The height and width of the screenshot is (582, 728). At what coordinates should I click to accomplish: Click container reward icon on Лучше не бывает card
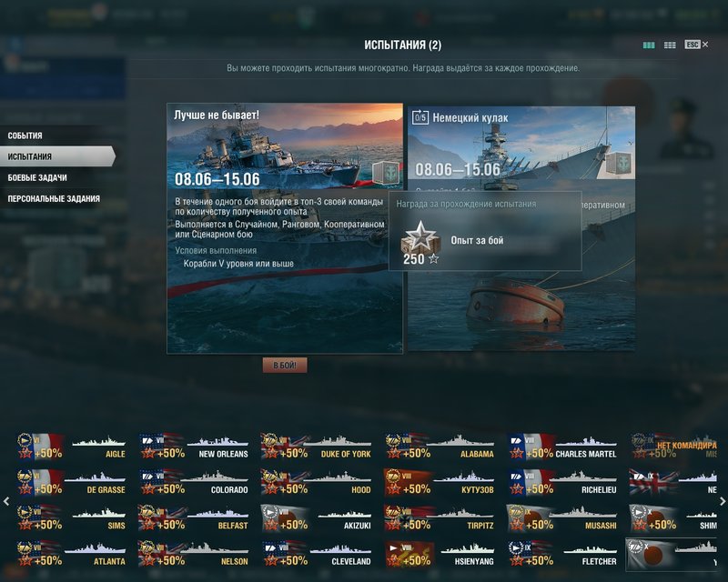[x=385, y=173]
